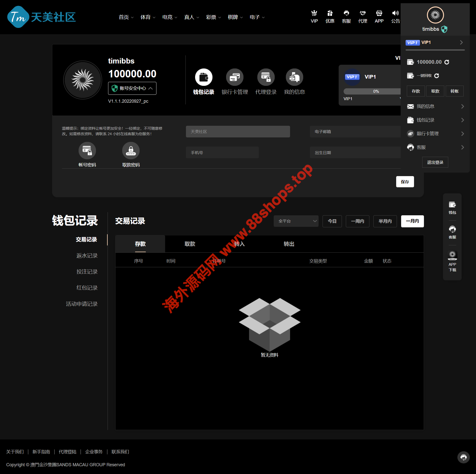Click the 帐号密码 lock icon
Screen dimensions: 476x474
click(x=87, y=151)
